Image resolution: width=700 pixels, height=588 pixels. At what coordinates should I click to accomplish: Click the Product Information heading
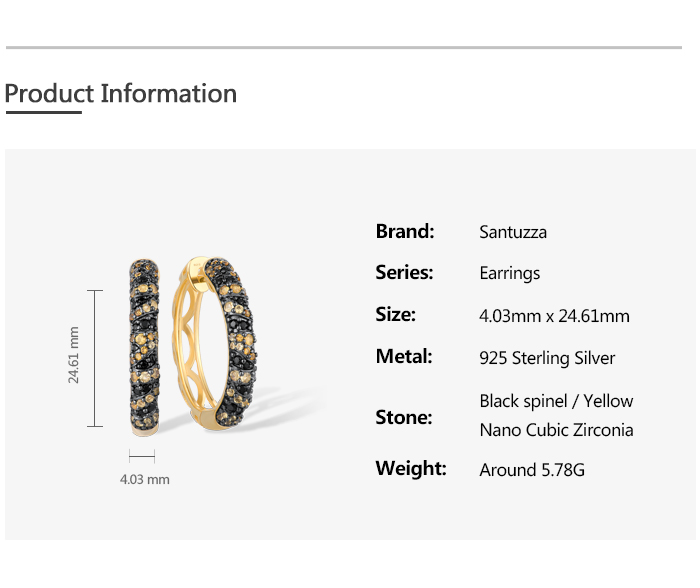click(x=121, y=94)
